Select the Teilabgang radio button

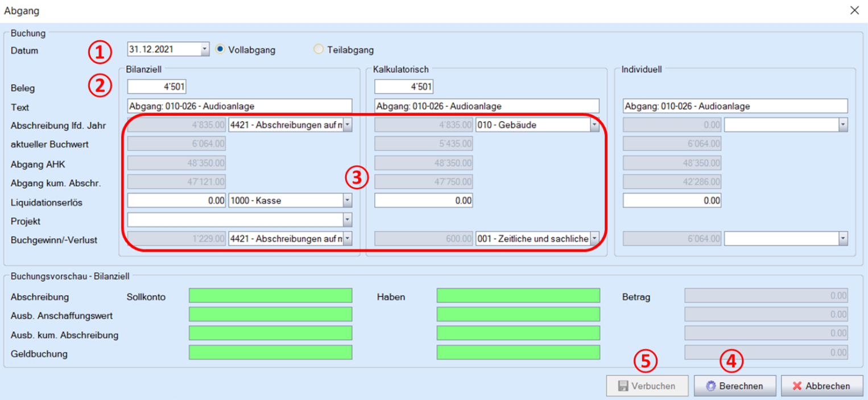[319, 50]
